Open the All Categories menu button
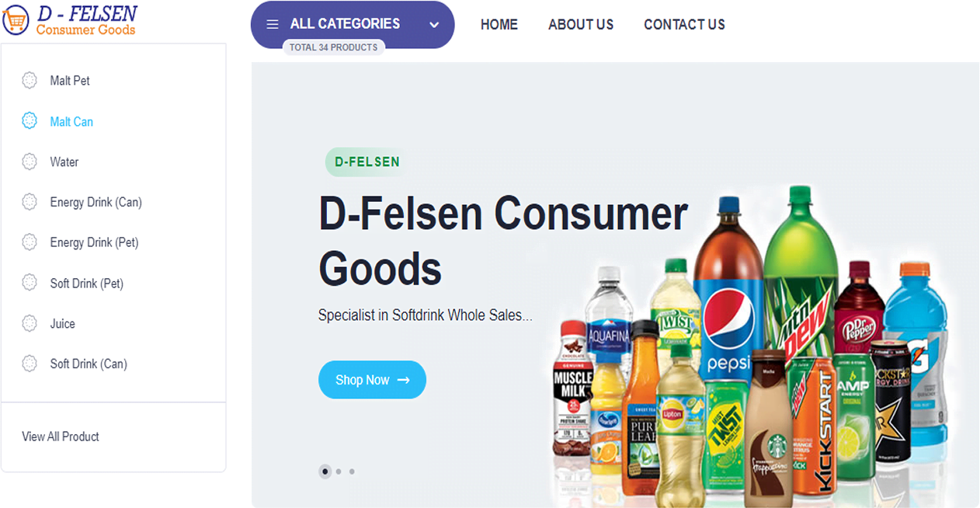980x508 pixels. coord(345,24)
